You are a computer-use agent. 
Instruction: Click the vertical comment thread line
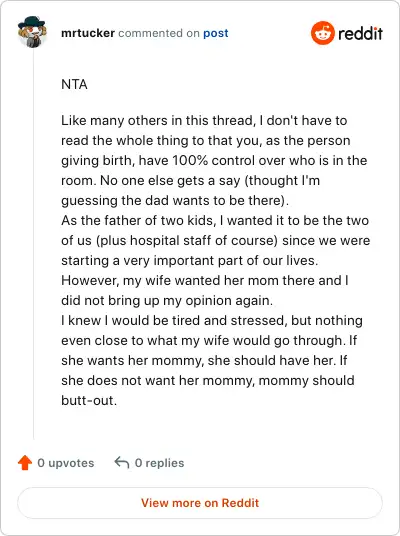tap(34, 244)
